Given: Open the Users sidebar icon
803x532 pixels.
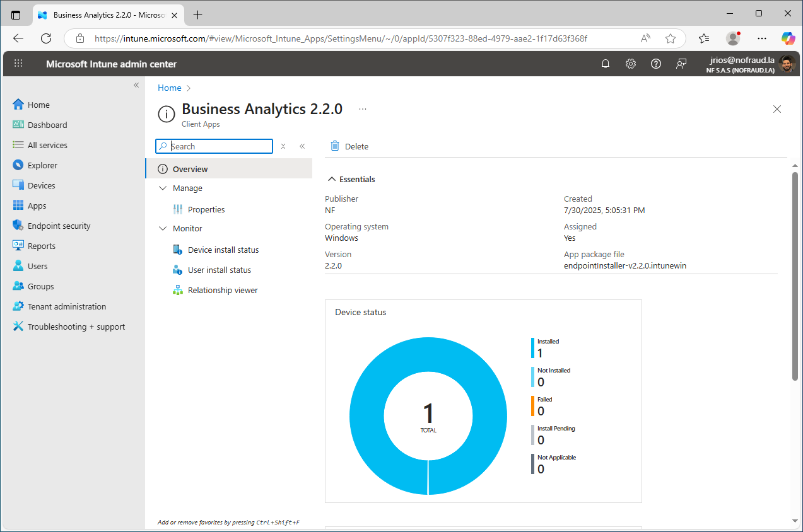Looking at the screenshot, I should (18, 266).
